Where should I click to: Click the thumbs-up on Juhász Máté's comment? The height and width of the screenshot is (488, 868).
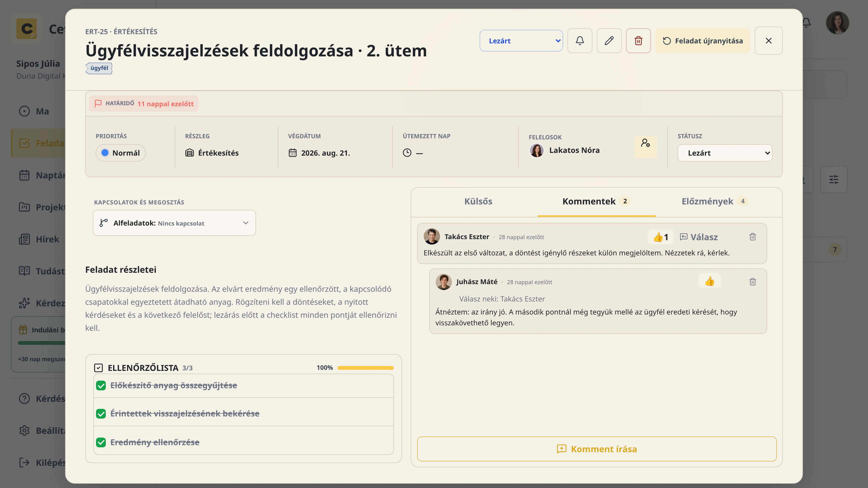710,281
